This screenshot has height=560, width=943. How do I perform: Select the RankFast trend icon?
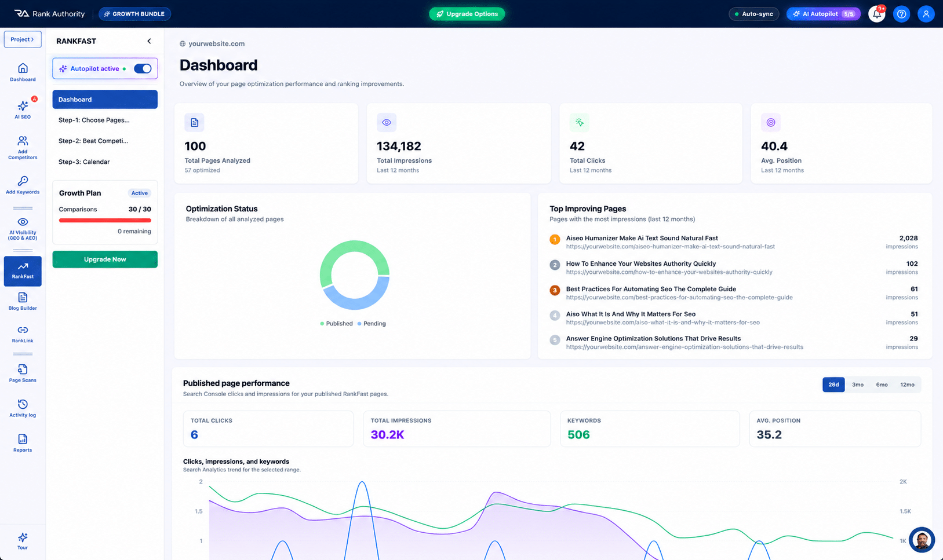[x=23, y=266]
